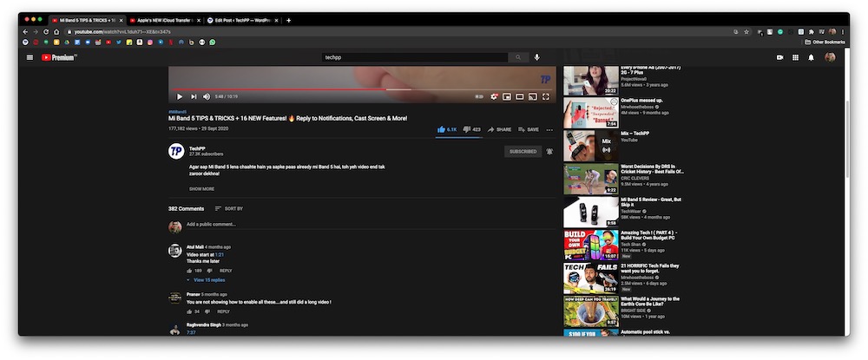The image size is (868, 360).
Task: Save video to a playlist
Action: pos(529,129)
